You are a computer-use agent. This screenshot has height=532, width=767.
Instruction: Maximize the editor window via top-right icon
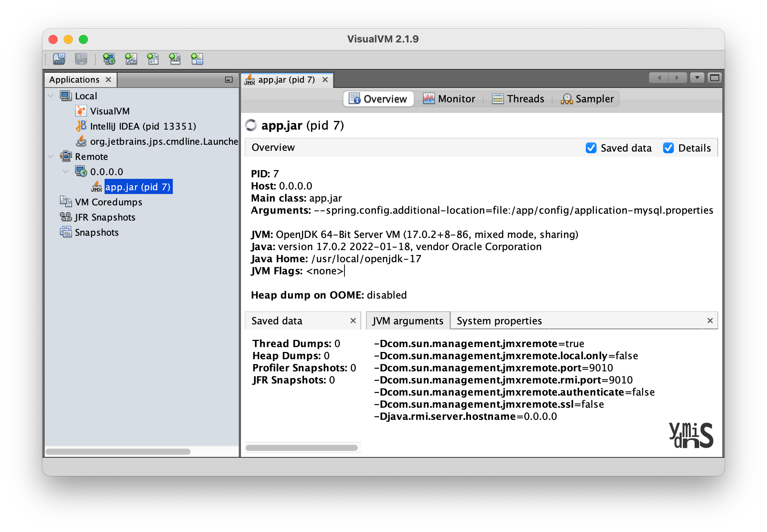pyautogui.click(x=715, y=78)
